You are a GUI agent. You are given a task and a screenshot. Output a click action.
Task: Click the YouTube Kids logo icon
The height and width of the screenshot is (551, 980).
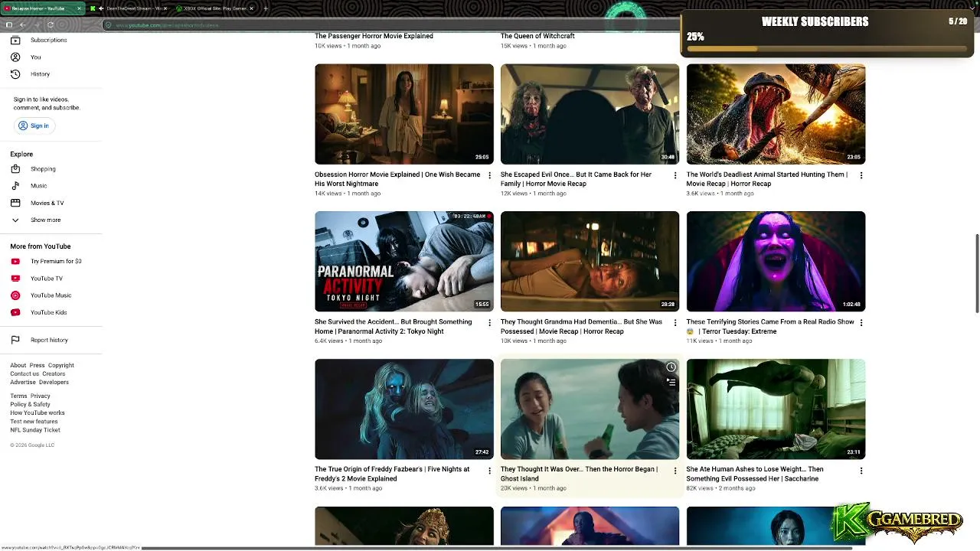point(15,312)
